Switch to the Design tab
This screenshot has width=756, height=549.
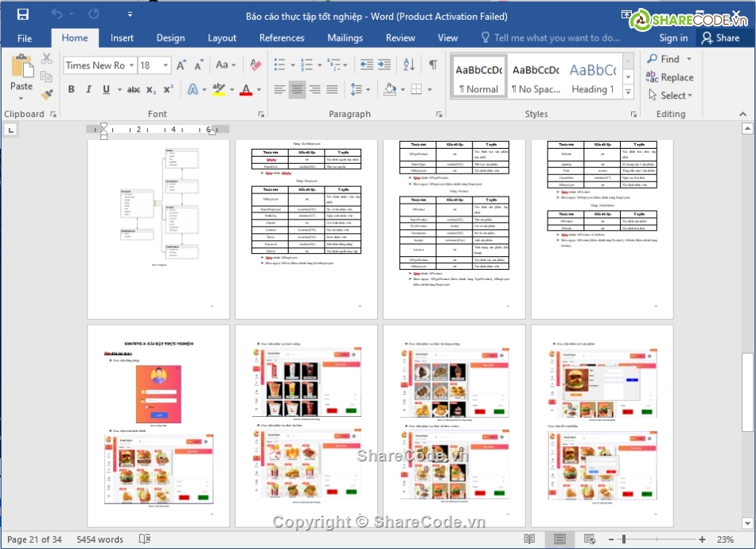point(170,38)
